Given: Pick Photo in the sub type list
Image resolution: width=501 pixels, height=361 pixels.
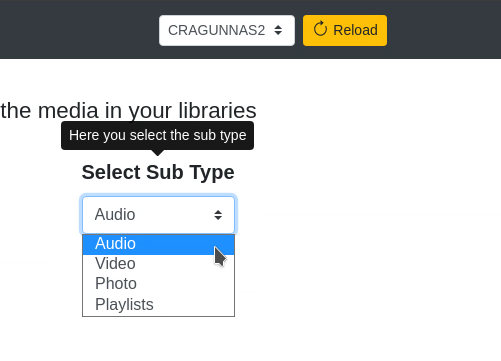Looking at the screenshot, I should point(158,284).
